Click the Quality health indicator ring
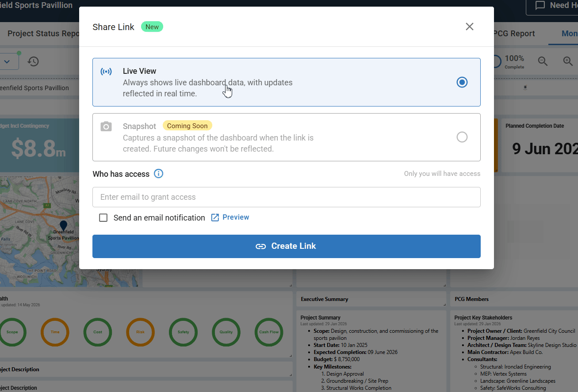Viewport: 578px width, 392px height. (226, 332)
